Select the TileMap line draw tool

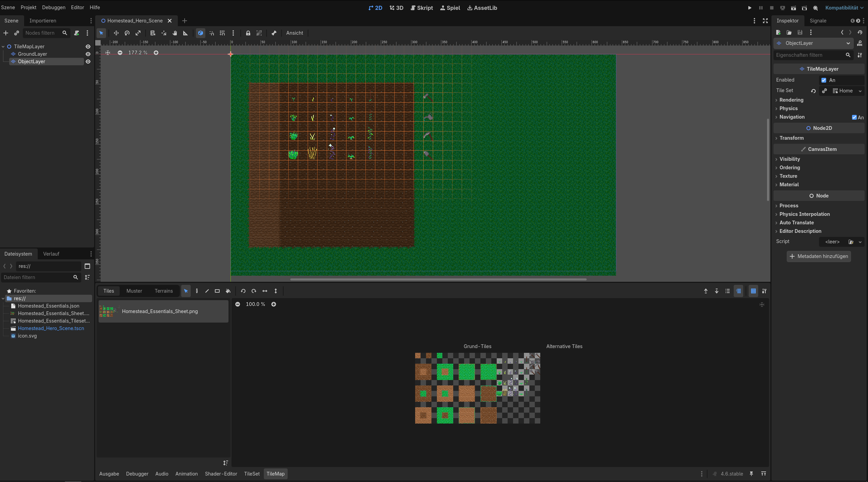coord(207,291)
